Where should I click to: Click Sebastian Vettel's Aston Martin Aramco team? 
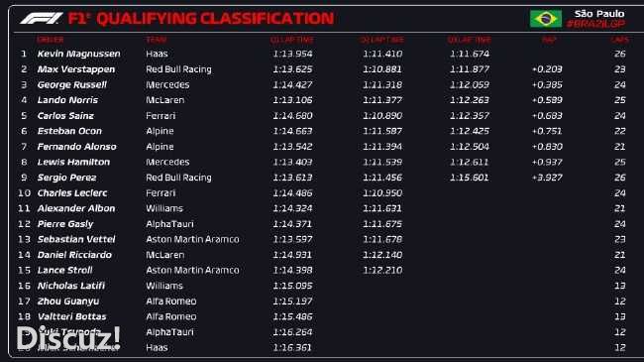(192, 239)
